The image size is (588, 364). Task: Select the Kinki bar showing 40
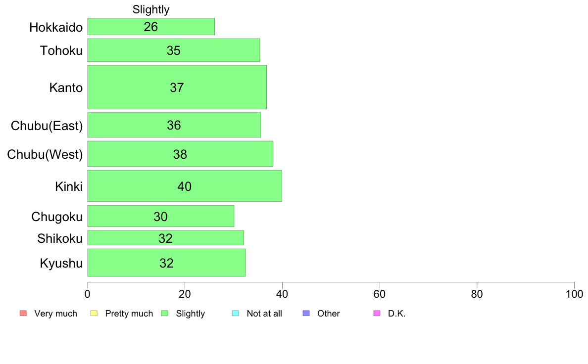pos(185,186)
